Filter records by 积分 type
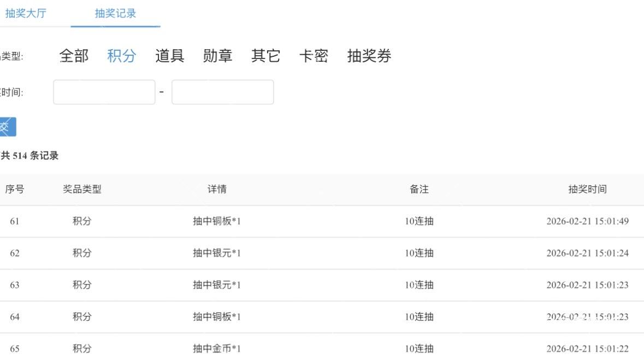 [x=122, y=56]
